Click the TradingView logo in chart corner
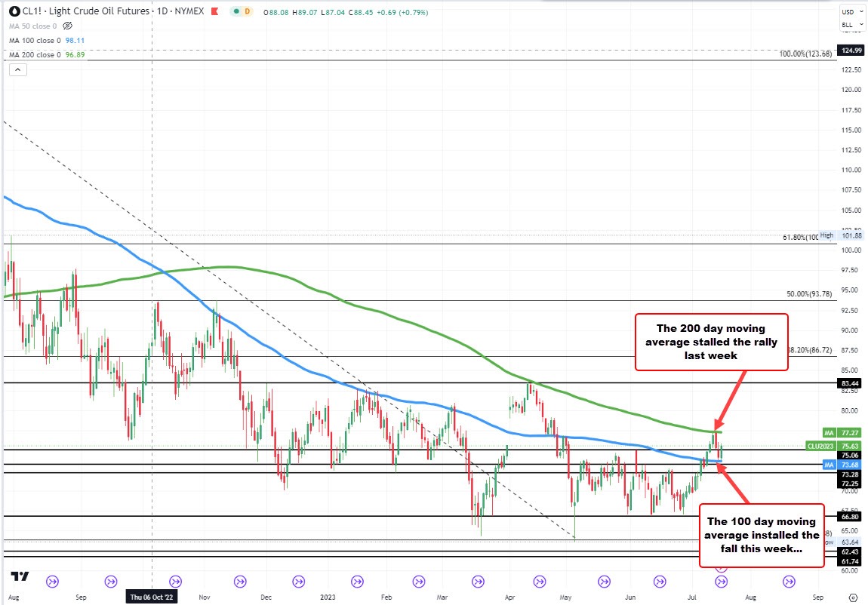868x605 pixels. [20, 578]
